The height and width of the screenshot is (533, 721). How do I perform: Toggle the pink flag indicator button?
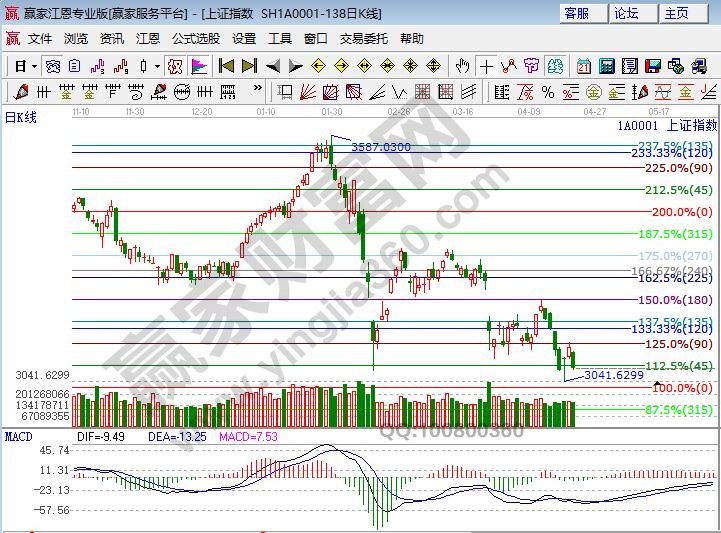[199, 66]
